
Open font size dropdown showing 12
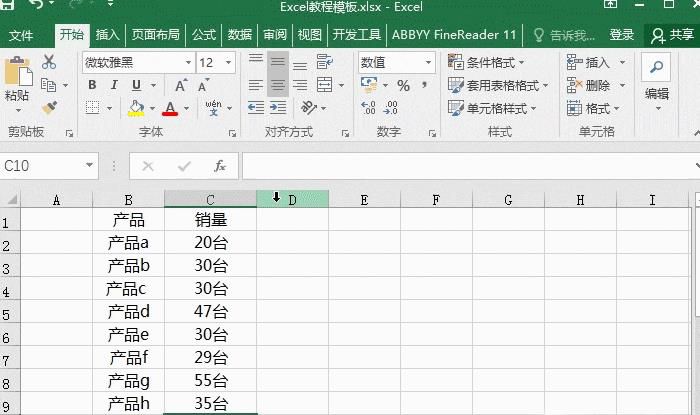click(x=228, y=62)
